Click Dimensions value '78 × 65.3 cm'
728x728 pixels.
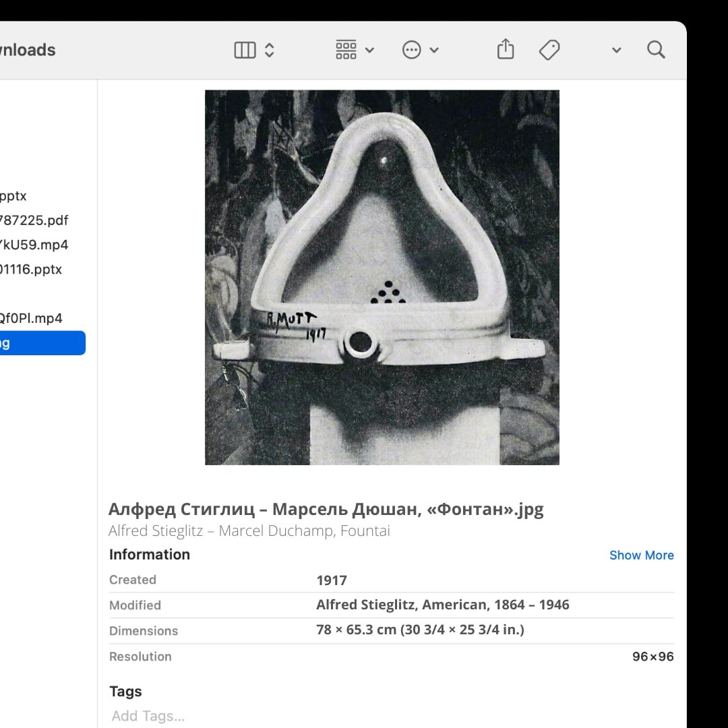point(420,630)
